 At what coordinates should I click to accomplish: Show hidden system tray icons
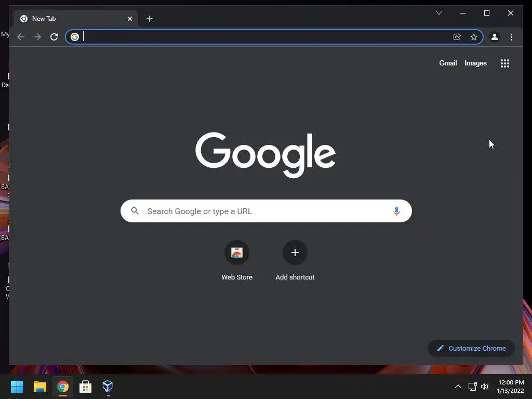coord(458,387)
